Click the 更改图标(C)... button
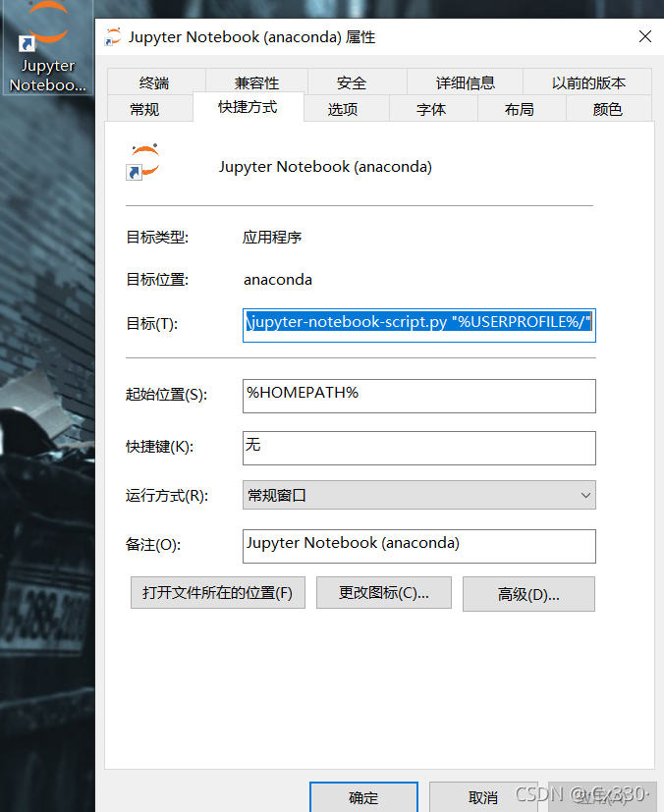Image resolution: width=664 pixels, height=812 pixels. 384,592
